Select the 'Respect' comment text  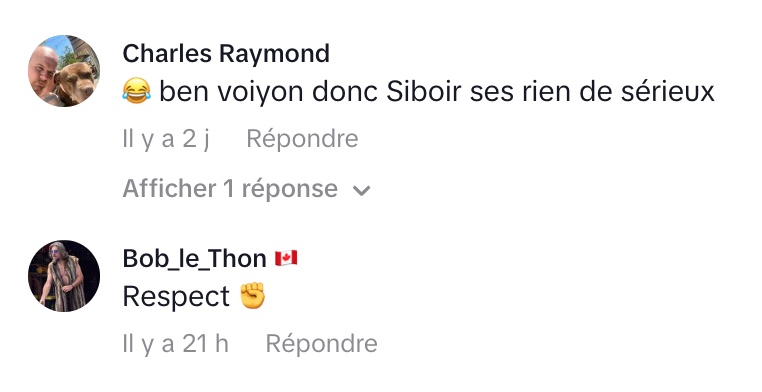coord(176,297)
